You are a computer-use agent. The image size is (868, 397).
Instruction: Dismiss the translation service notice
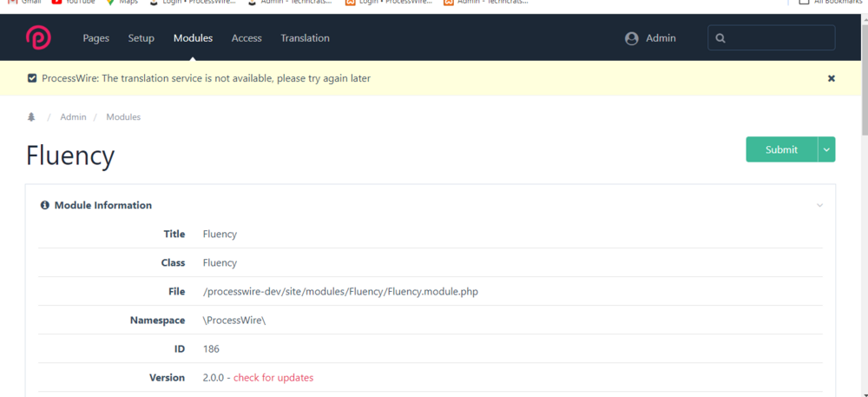(x=831, y=79)
